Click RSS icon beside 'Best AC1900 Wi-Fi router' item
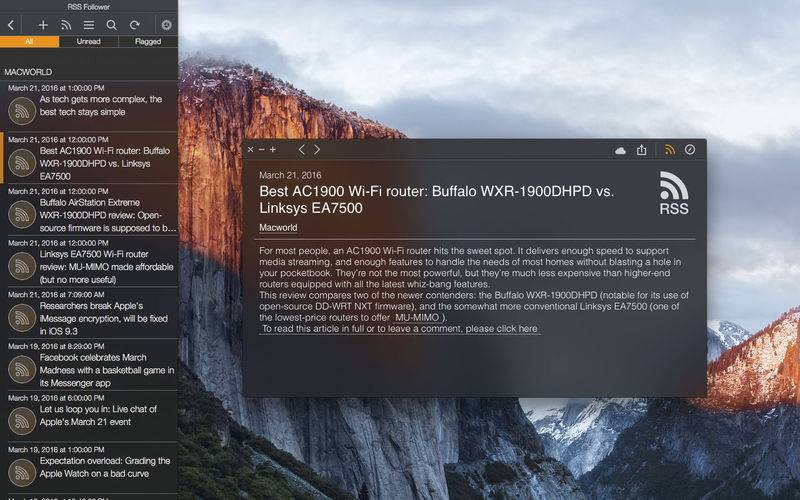This screenshot has height=500, width=800. click(22, 163)
